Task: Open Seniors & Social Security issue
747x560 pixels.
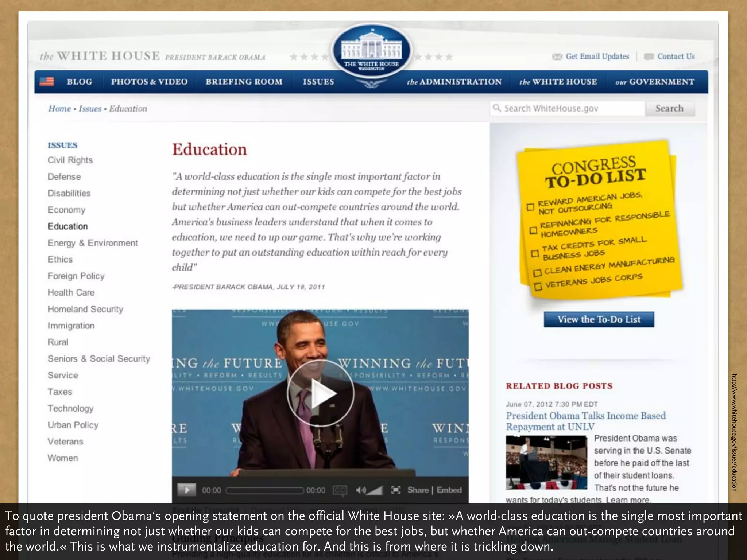Action: point(99,359)
